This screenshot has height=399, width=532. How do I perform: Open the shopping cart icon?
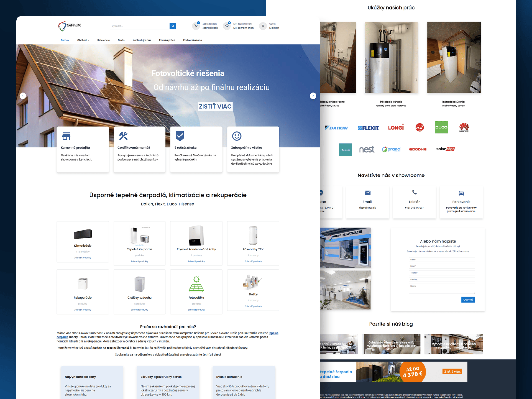point(196,26)
